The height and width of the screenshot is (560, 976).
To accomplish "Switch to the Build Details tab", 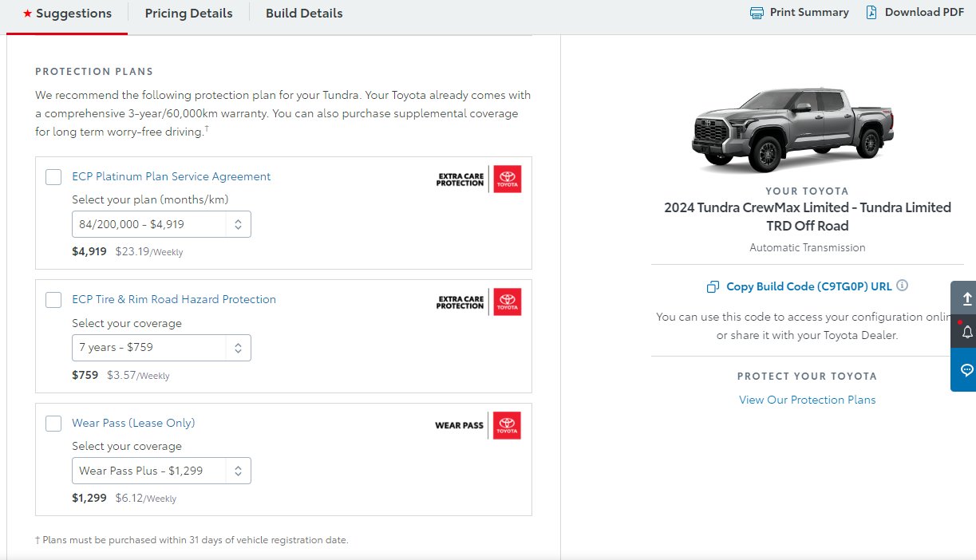I will pos(304,14).
